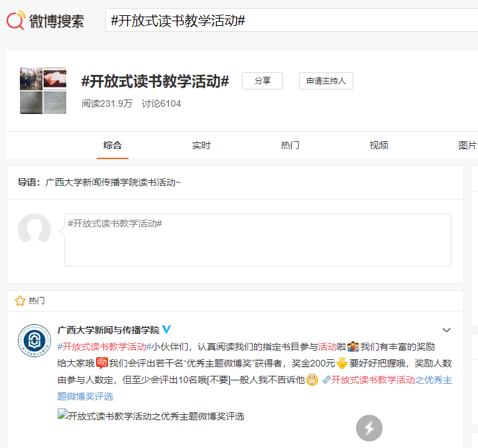Click the 申请主持人 button
This screenshot has height=448, width=478.
326,81
